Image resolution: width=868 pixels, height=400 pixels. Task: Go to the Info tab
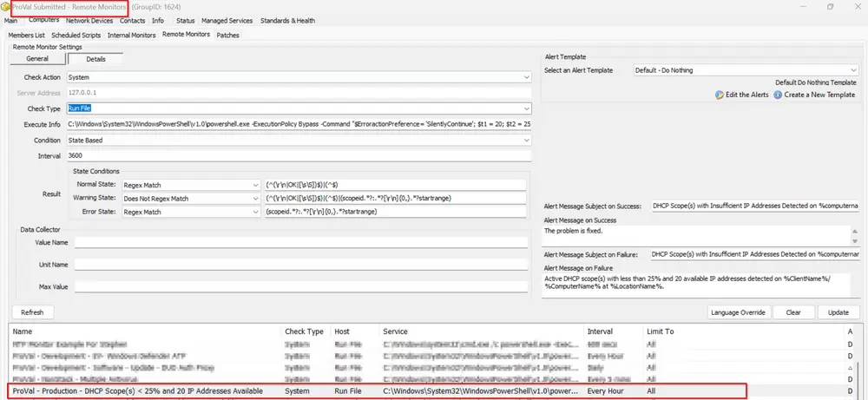[x=158, y=21]
